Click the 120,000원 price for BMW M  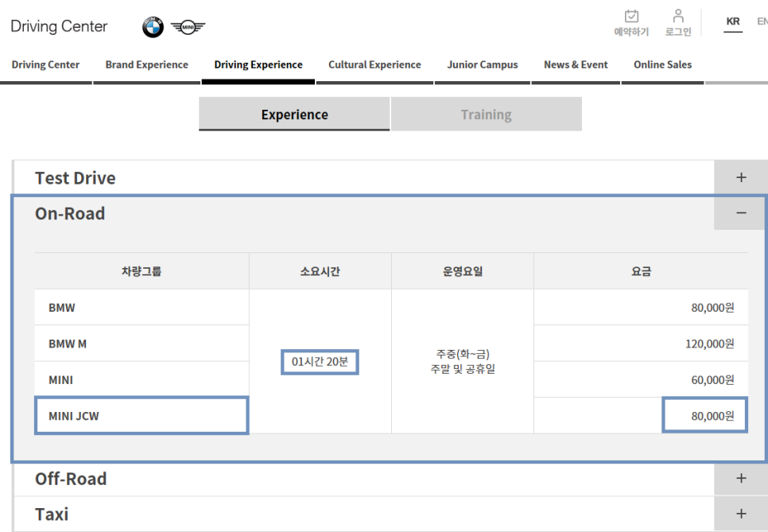coord(710,344)
